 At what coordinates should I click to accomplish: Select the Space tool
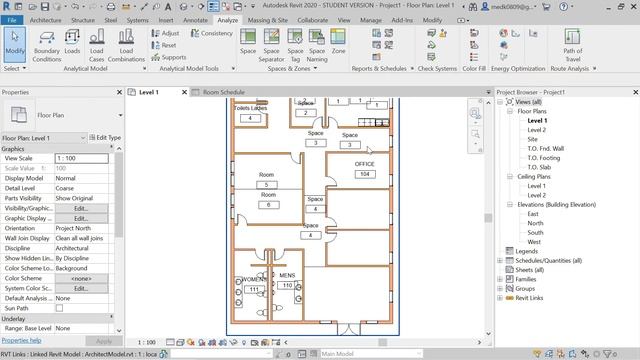[248, 42]
